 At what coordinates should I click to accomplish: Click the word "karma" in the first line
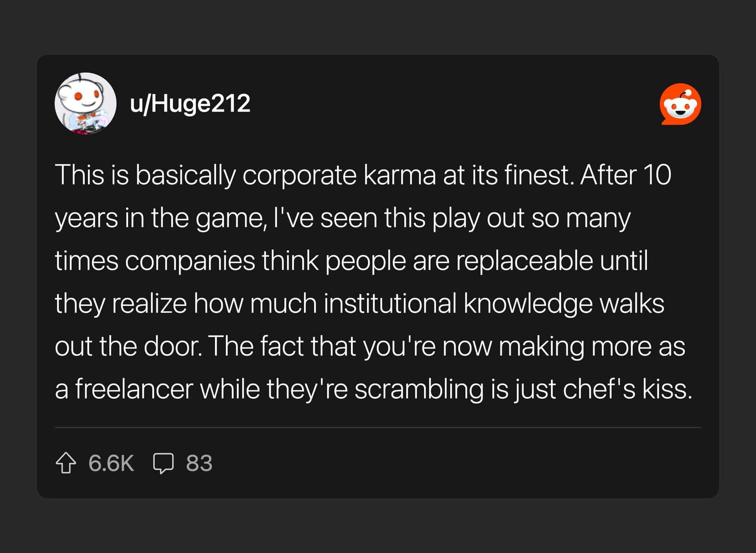pyautogui.click(x=399, y=176)
